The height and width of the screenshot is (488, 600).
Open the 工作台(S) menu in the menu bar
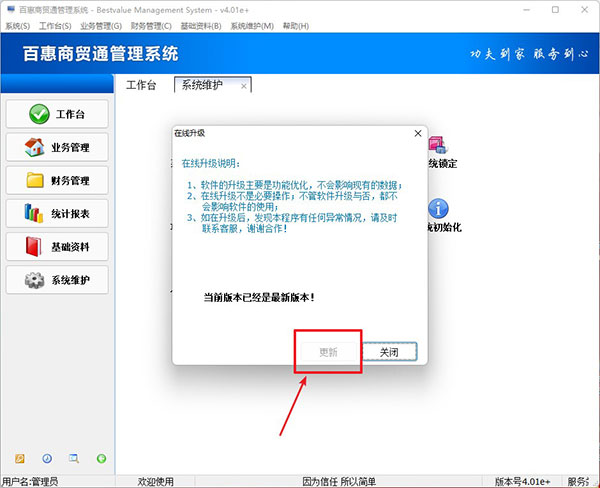(55, 26)
